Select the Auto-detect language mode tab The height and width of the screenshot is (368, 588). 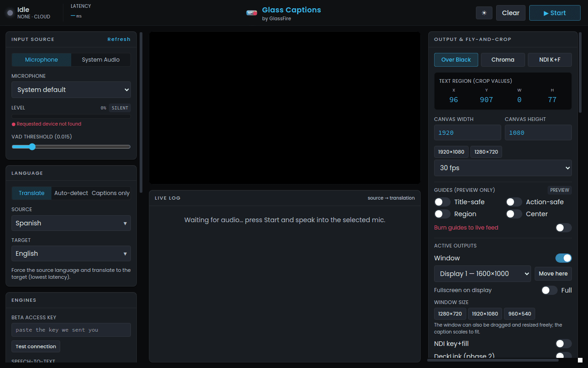pos(71,193)
